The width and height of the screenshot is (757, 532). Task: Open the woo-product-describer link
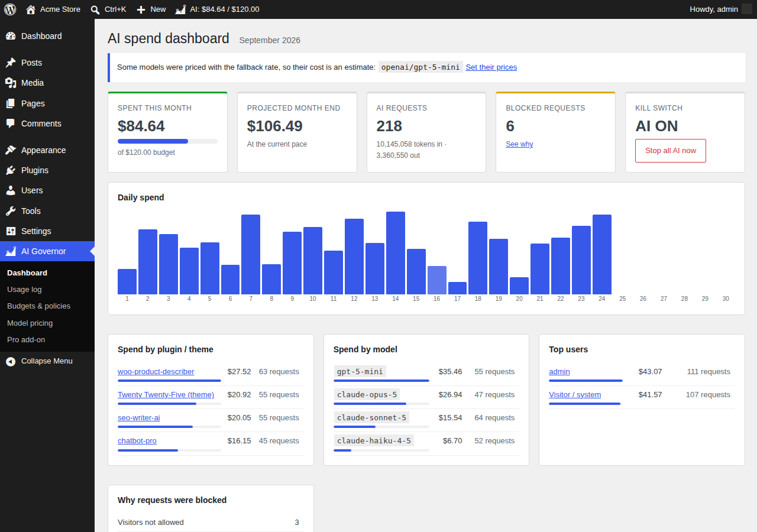pyautogui.click(x=156, y=372)
